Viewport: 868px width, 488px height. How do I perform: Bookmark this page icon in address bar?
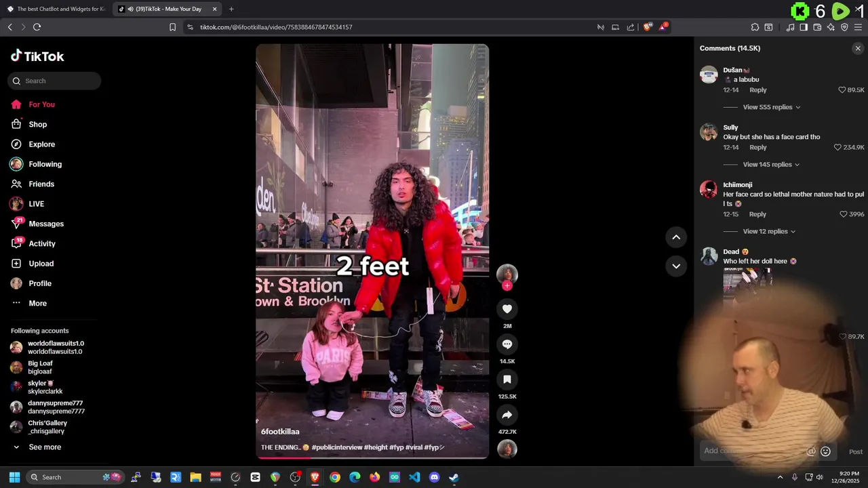(x=172, y=27)
